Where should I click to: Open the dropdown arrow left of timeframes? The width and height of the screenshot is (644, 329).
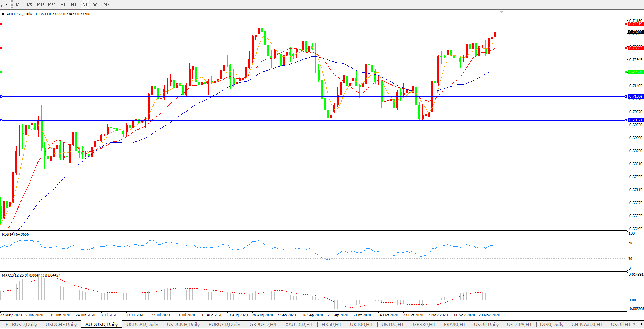point(6,5)
